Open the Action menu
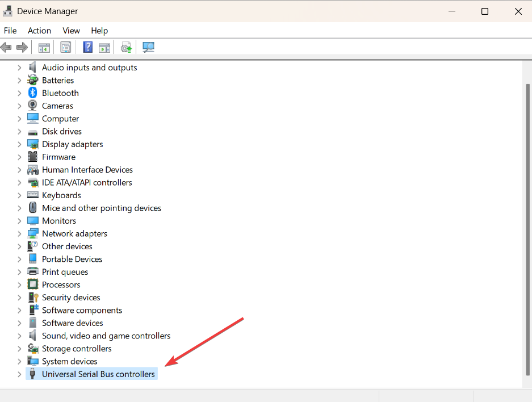The height and width of the screenshot is (402, 532). tap(39, 31)
